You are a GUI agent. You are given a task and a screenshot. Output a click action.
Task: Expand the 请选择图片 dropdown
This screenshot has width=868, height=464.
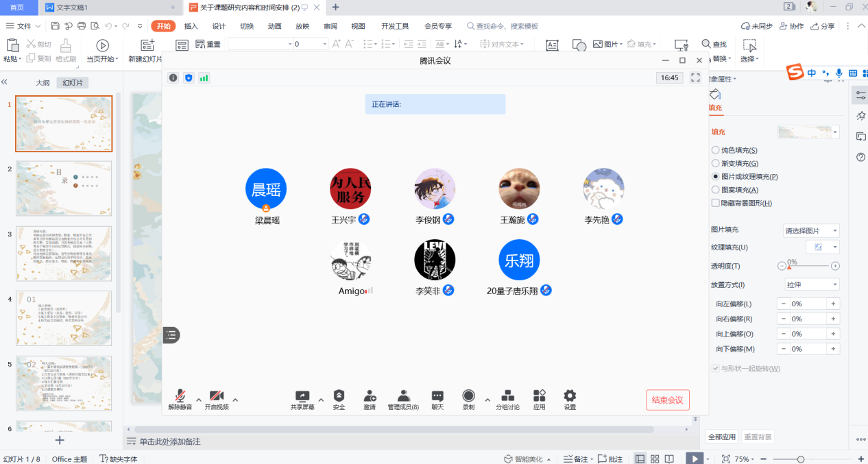coord(812,231)
